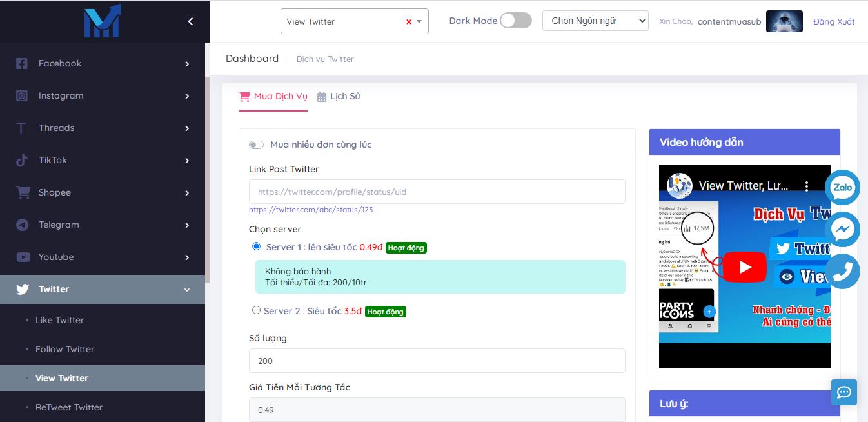Image resolution: width=868 pixels, height=422 pixels.
Task: Switch to the Lịch Sử tab
Action: (x=339, y=96)
